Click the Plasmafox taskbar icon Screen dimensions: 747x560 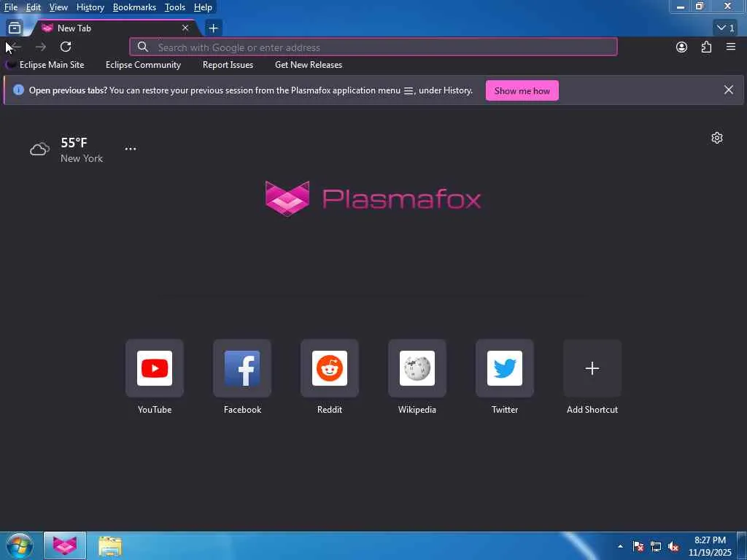click(x=65, y=545)
